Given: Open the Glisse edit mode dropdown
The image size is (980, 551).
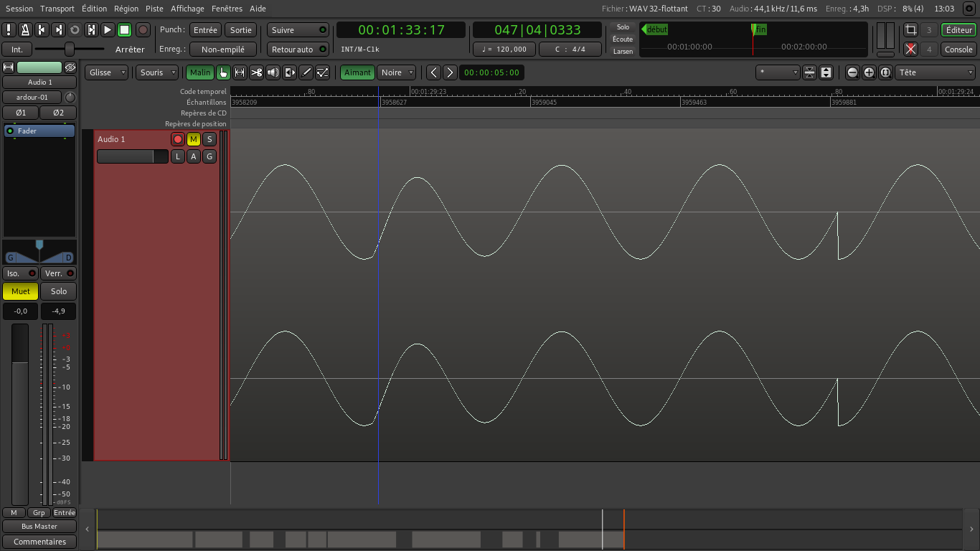Looking at the screenshot, I should pyautogui.click(x=107, y=72).
